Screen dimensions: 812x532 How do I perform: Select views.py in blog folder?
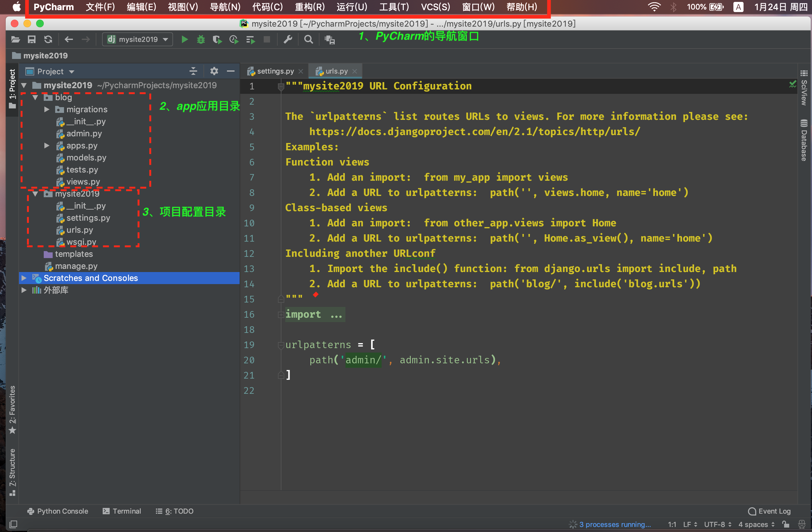[x=83, y=182]
